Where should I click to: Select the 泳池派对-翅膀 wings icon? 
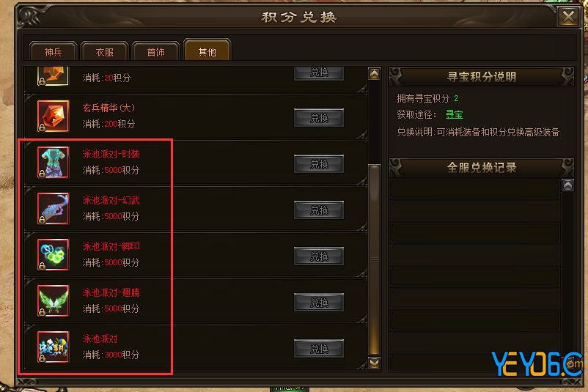(x=53, y=300)
